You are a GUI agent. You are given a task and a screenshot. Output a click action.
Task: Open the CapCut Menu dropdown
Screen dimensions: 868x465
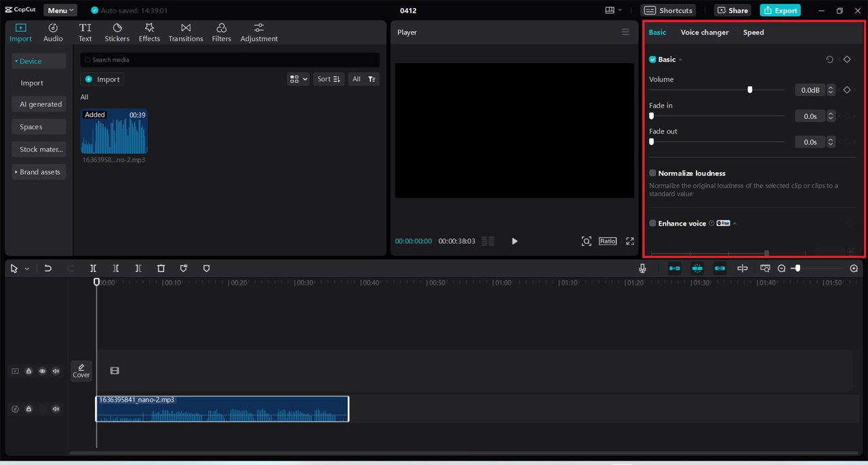click(60, 10)
